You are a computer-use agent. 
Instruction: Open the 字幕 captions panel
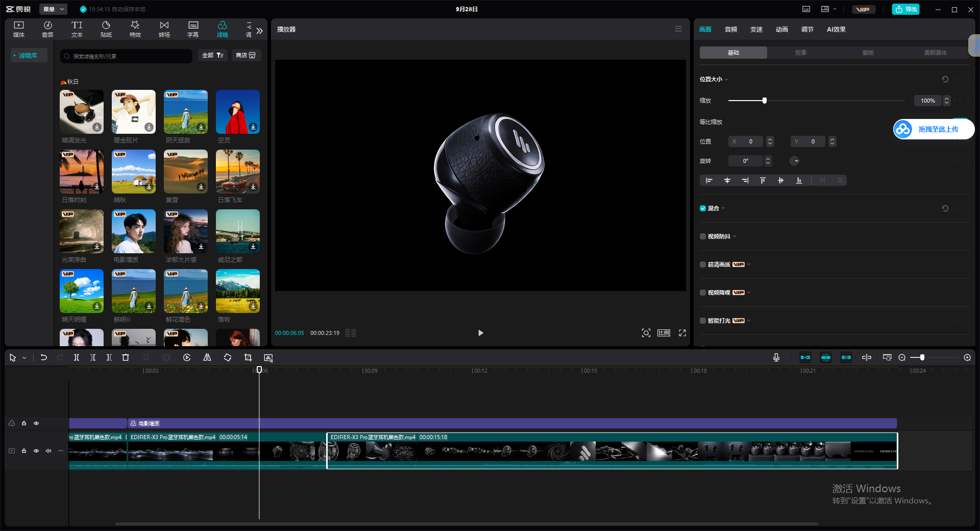pyautogui.click(x=193, y=29)
